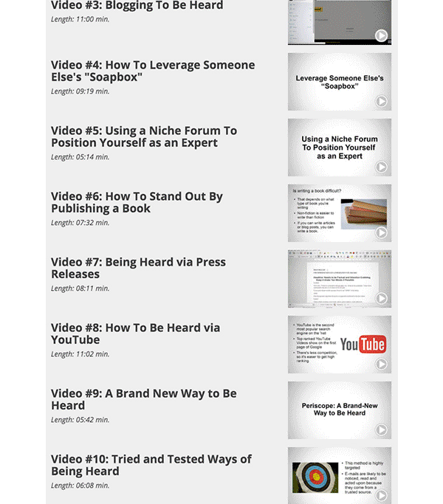Click play icon on Soapbox video
The image size is (443, 504).
(381, 101)
